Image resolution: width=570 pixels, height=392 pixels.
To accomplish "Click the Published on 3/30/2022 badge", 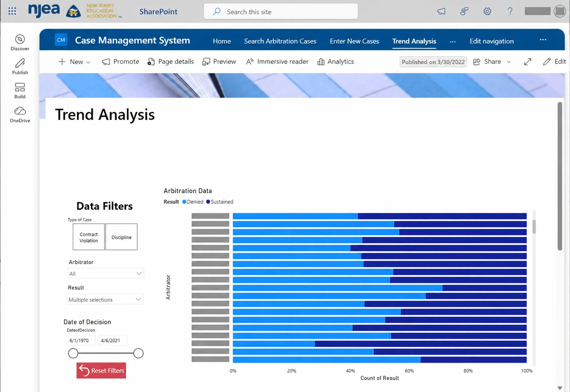I will pyautogui.click(x=433, y=62).
